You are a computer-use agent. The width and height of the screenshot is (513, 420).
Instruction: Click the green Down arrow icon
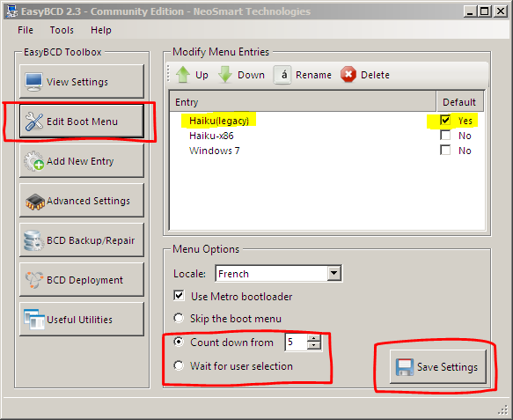[225, 75]
